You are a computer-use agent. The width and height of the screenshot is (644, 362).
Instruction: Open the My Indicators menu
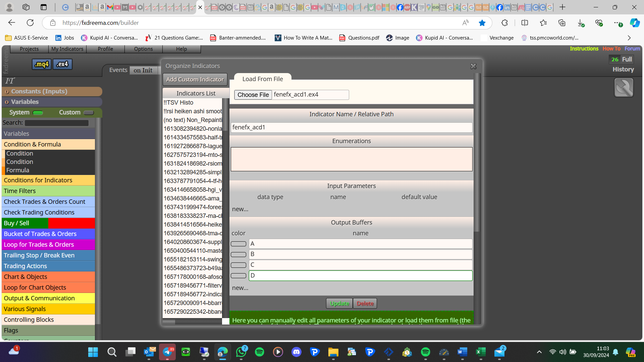tap(67, 49)
